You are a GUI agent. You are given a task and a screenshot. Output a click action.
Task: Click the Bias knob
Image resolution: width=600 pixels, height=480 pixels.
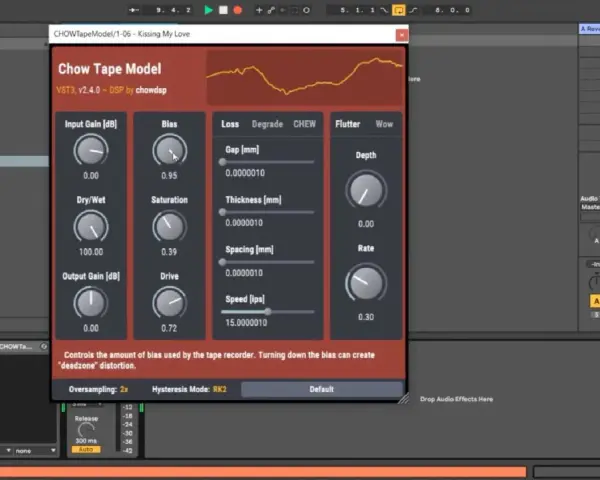click(170, 150)
